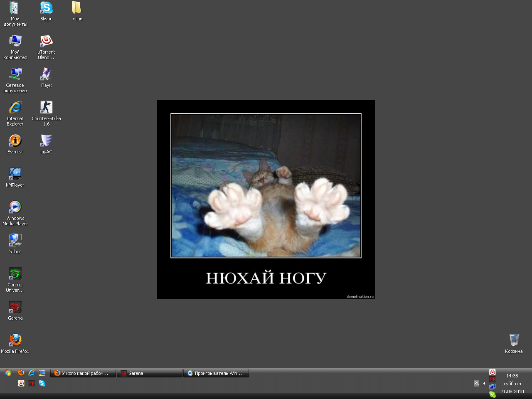Open the myAC desktop shortcut

46,141
